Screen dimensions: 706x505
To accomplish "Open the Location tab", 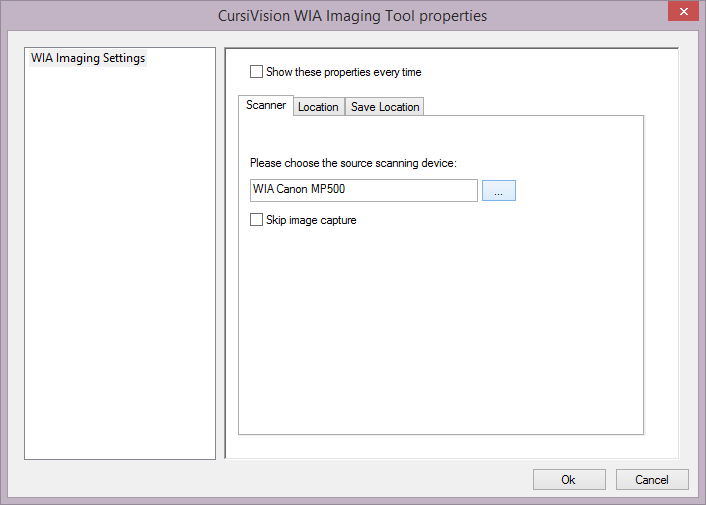I will tap(318, 107).
